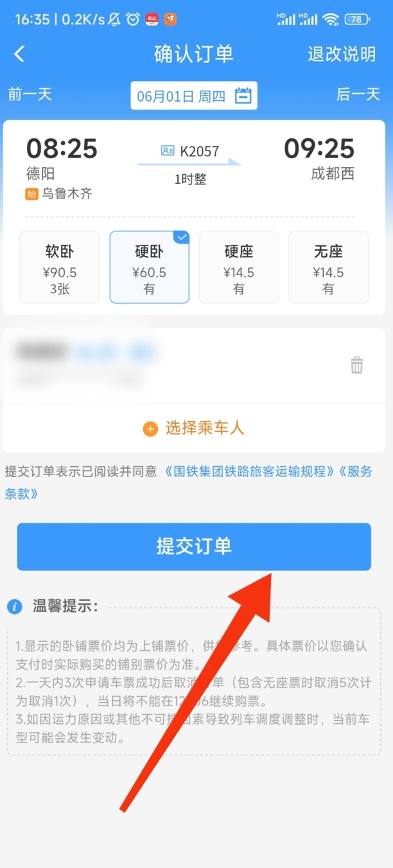Tap the alarm clock status icon
The width and height of the screenshot is (393, 868).
click(x=132, y=19)
